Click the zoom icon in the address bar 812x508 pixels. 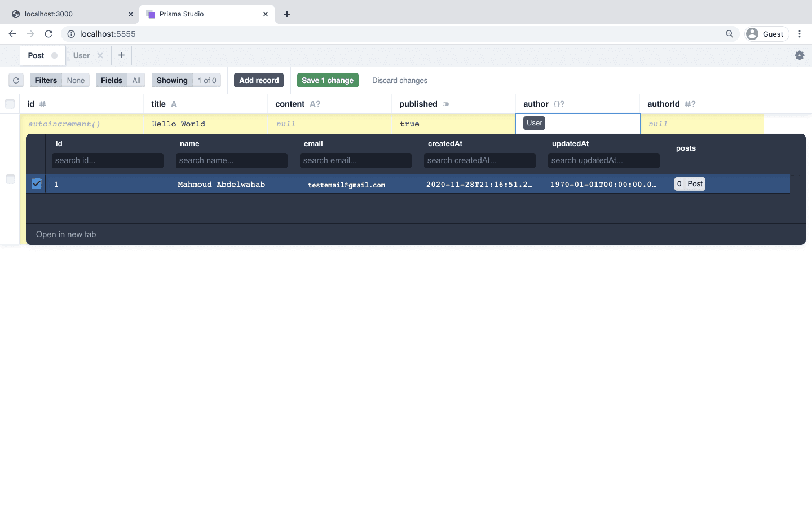[x=730, y=34]
